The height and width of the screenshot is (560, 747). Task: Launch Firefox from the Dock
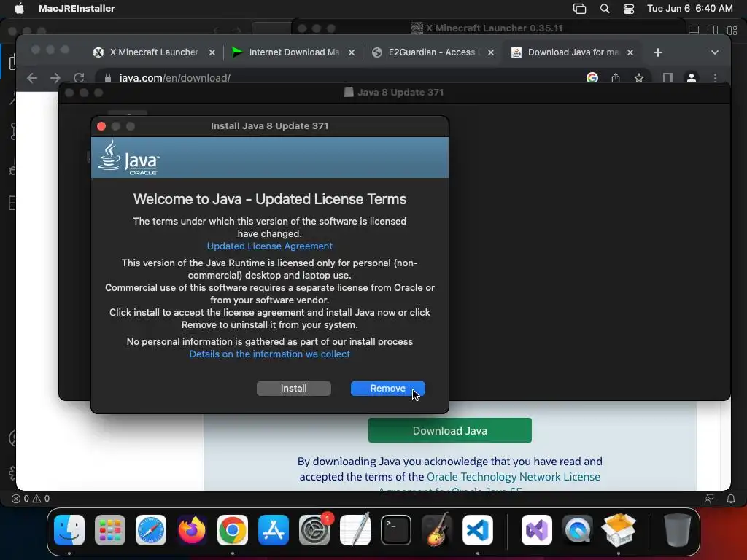point(192,530)
